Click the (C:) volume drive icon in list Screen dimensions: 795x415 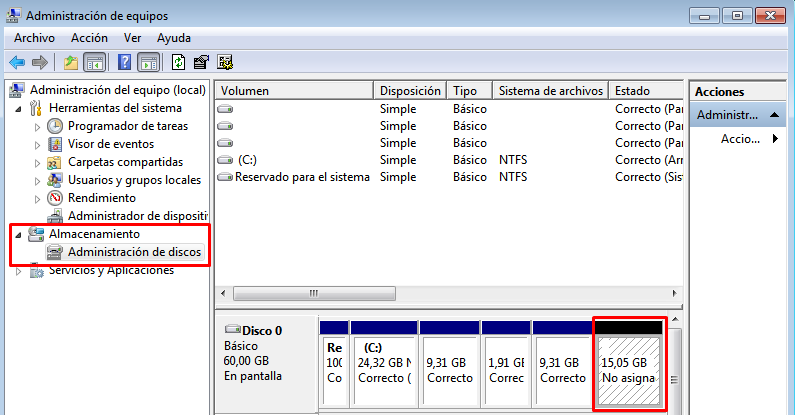(x=225, y=160)
